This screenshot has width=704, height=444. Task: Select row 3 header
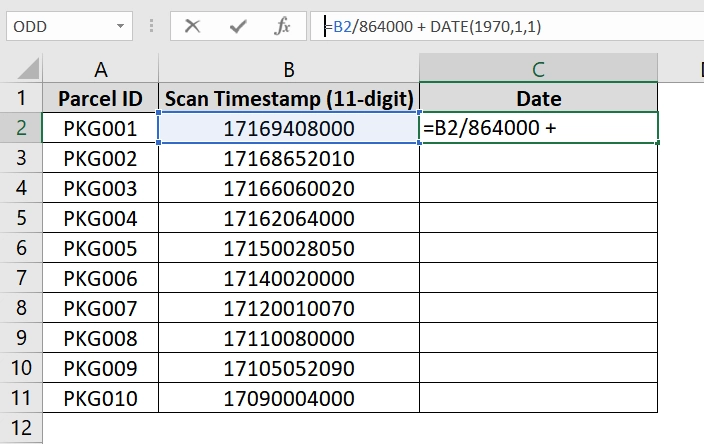21,158
